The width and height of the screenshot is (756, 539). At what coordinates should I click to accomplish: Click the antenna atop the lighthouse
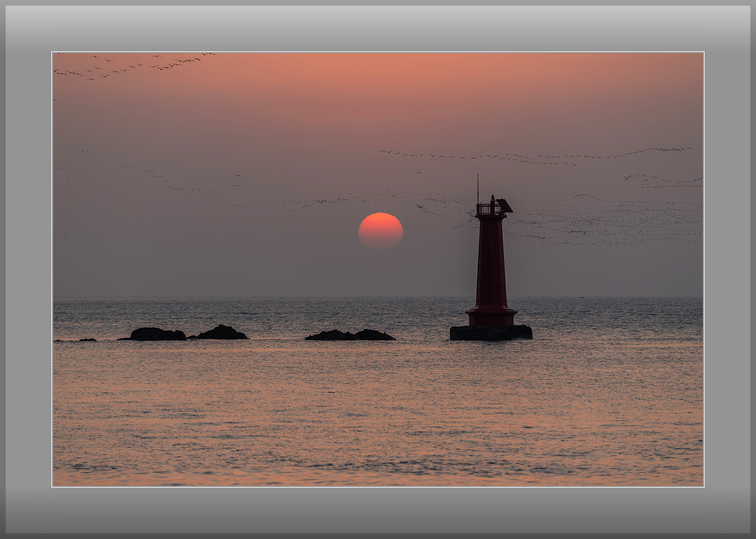(478, 189)
